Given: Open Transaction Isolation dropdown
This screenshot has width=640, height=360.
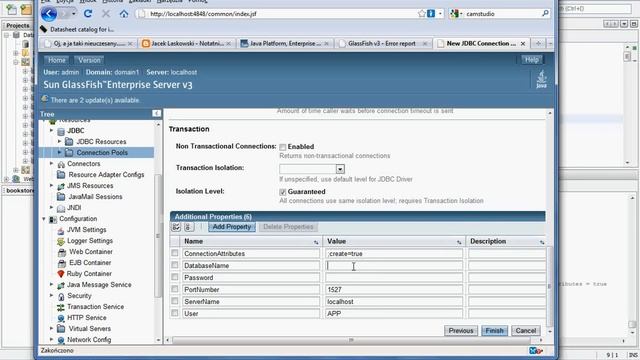Looking at the screenshot, I should click(x=340, y=169).
